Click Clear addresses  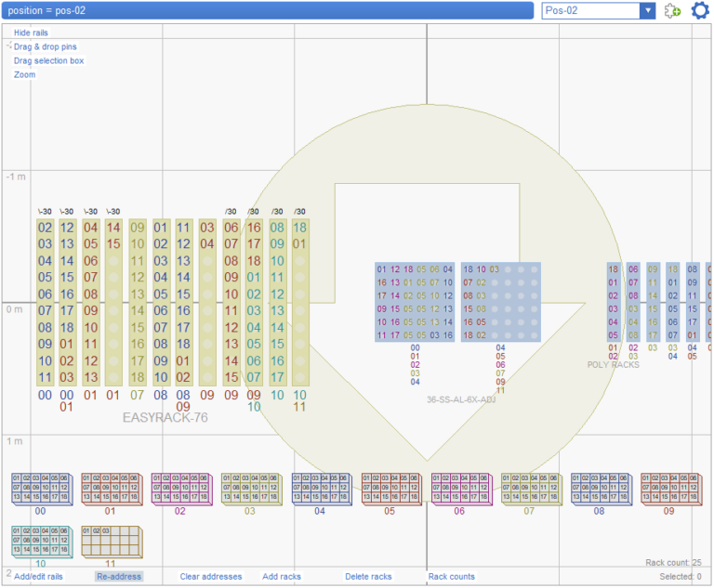(211, 577)
